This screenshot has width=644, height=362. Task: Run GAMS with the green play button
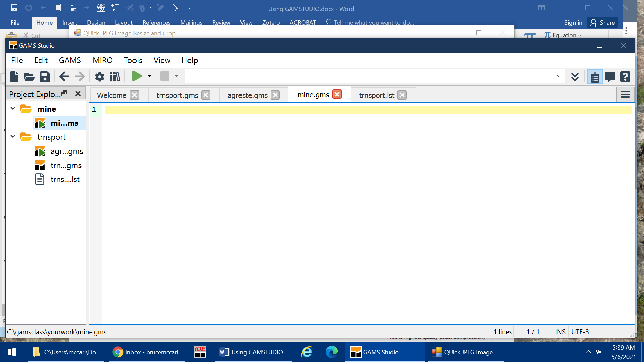click(137, 76)
